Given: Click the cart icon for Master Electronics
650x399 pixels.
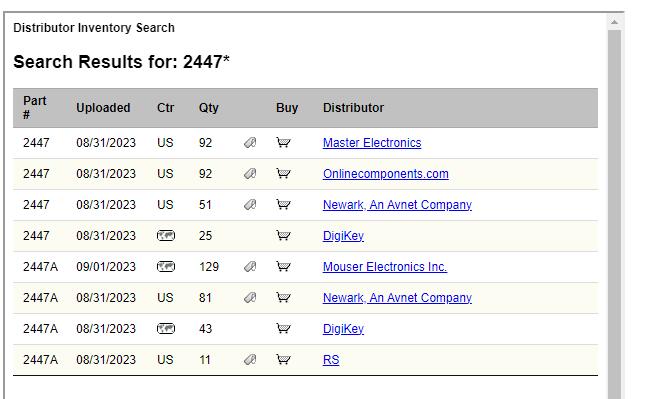Looking at the screenshot, I should (x=284, y=143).
